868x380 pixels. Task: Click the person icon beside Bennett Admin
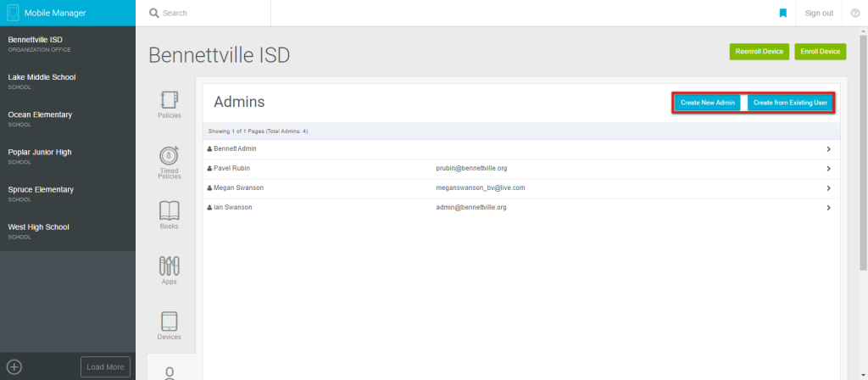click(x=210, y=149)
